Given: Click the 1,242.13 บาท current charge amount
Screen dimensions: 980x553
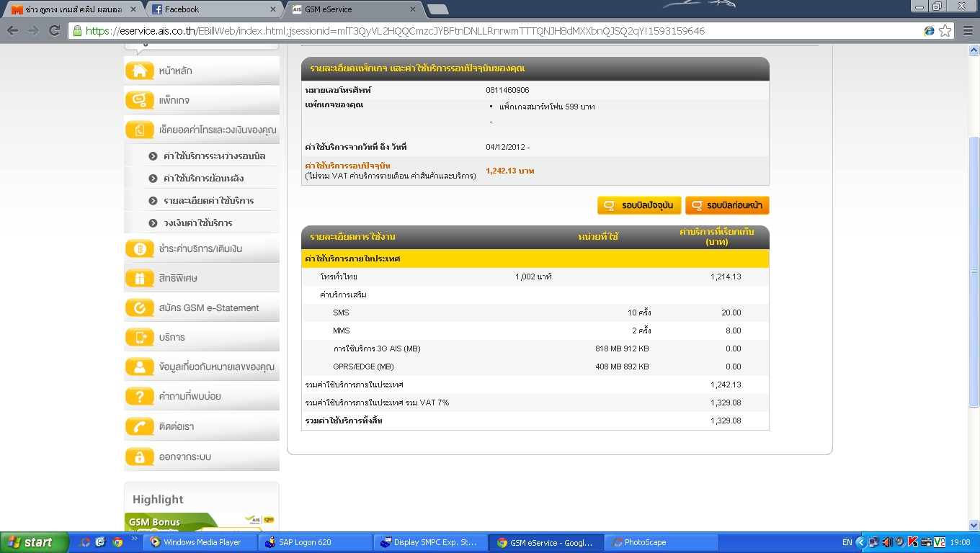Looking at the screenshot, I should (510, 171).
